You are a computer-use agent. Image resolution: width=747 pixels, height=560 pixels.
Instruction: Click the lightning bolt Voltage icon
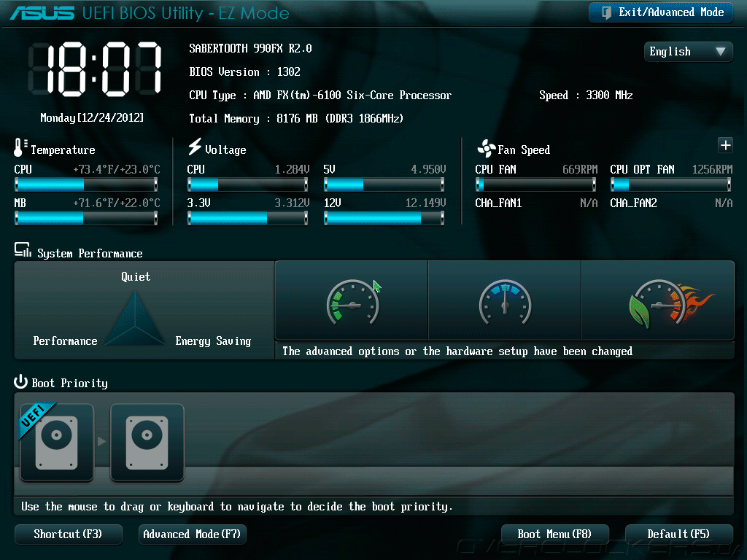(x=194, y=147)
